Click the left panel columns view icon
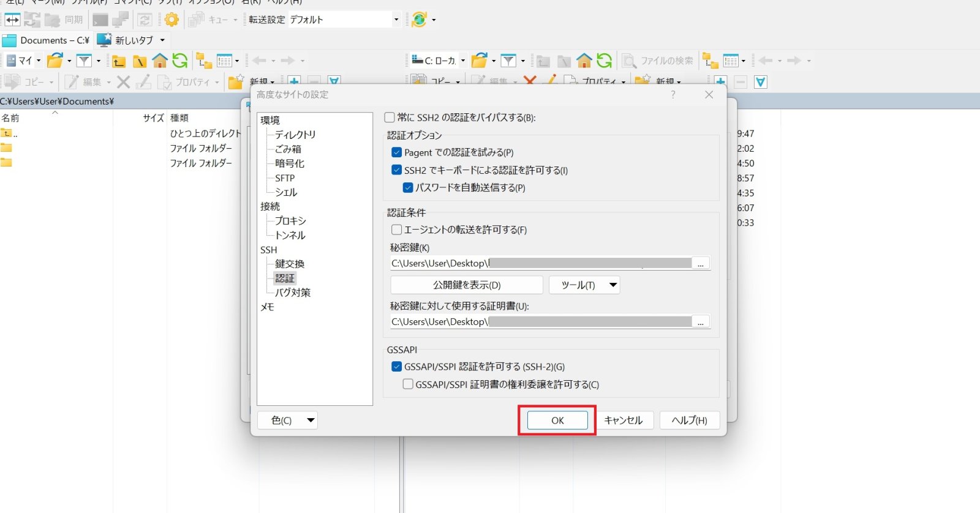Viewport: 980px width, 513px height. [225, 61]
